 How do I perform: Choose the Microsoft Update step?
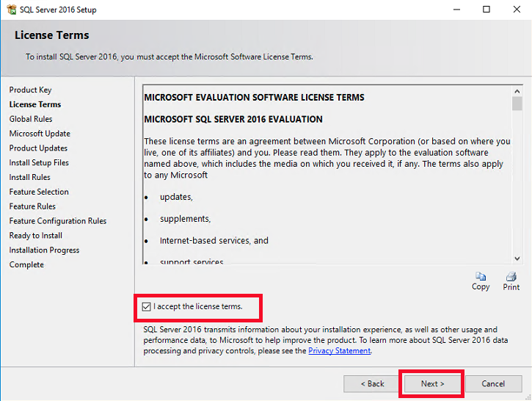[x=40, y=134]
